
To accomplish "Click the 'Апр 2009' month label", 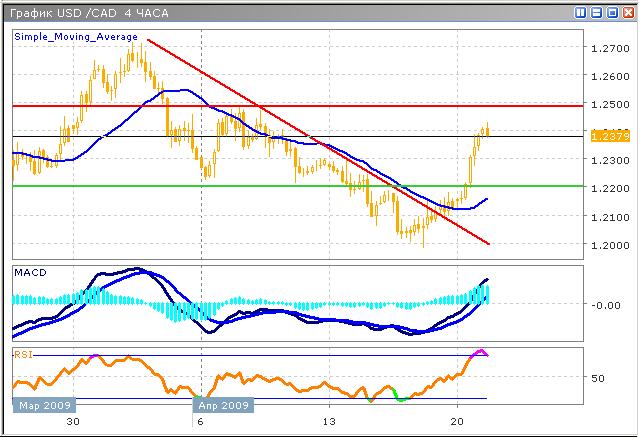I will click(223, 406).
